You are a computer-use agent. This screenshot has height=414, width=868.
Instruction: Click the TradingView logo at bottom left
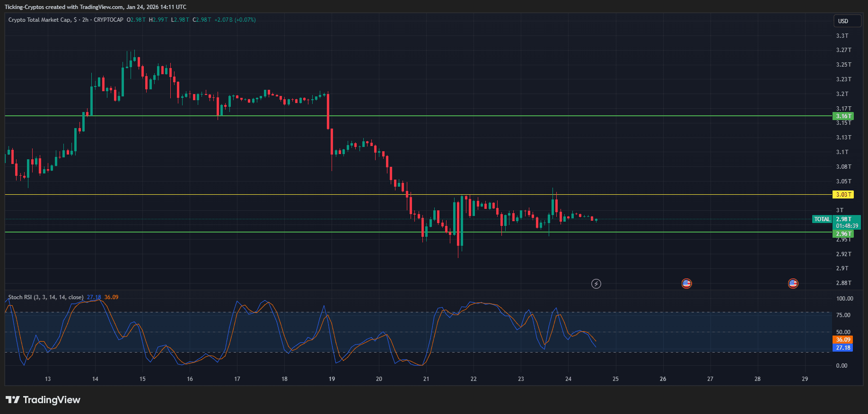(43, 400)
